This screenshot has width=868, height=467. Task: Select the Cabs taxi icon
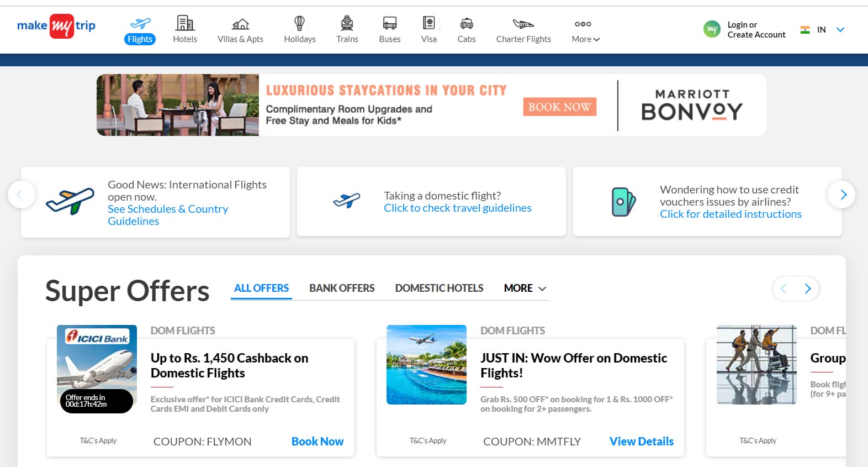coord(467,24)
